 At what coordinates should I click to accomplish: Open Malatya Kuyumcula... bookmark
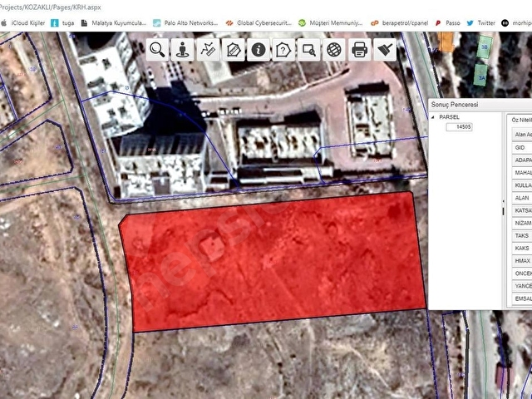[113, 23]
